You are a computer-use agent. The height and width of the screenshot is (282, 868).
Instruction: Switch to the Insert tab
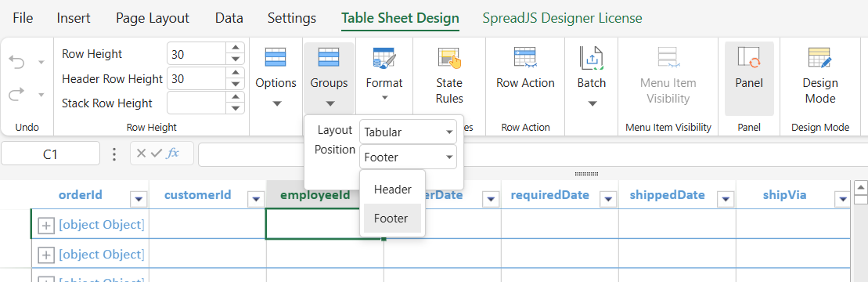74,18
